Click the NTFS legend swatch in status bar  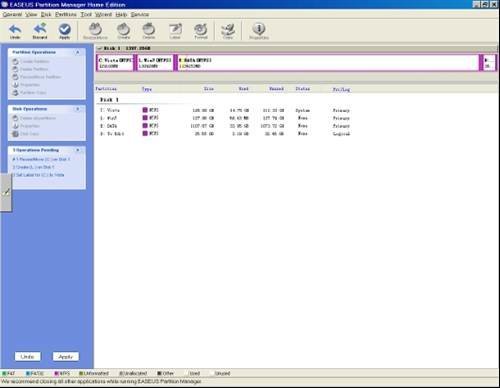tap(56, 373)
